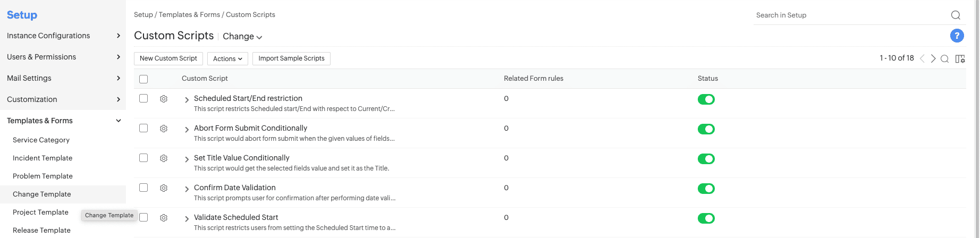The height and width of the screenshot is (238, 980).
Task: Click gear icon for Scheduled Start/End restriction
Action: pos(164,99)
